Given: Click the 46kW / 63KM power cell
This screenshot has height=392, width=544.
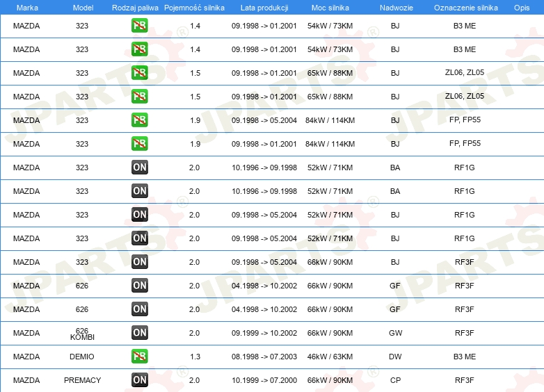Looking at the screenshot, I should click(330, 357).
